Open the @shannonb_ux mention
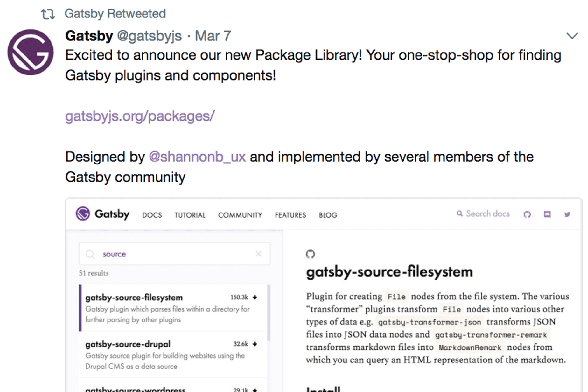Screen dimensions: 588x392 coord(197,157)
